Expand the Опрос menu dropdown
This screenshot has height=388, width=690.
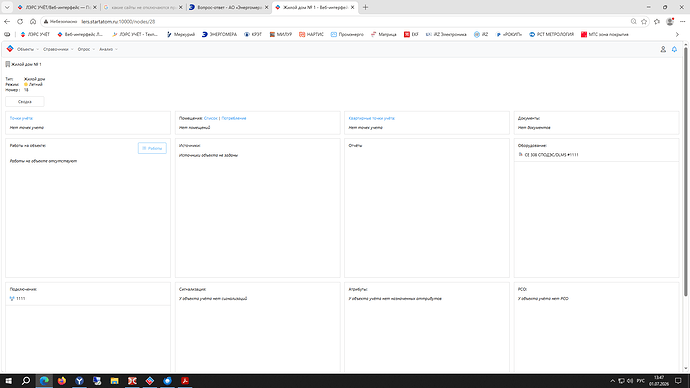pos(86,49)
